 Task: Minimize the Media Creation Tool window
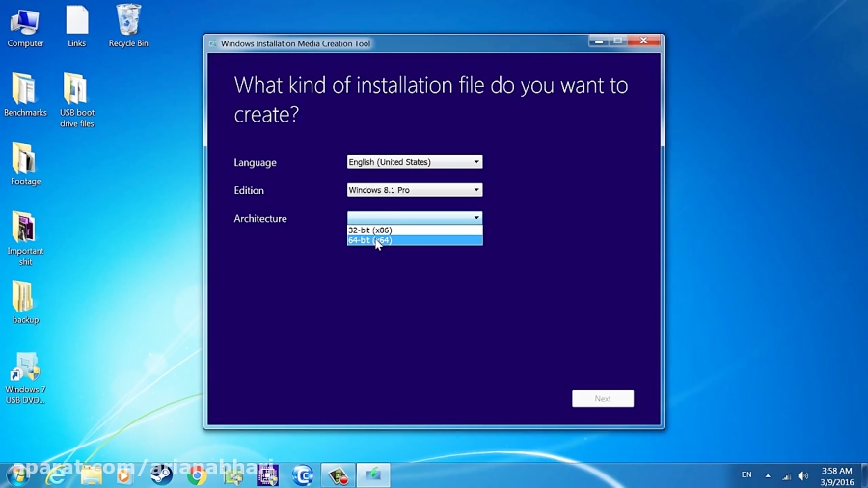click(598, 41)
